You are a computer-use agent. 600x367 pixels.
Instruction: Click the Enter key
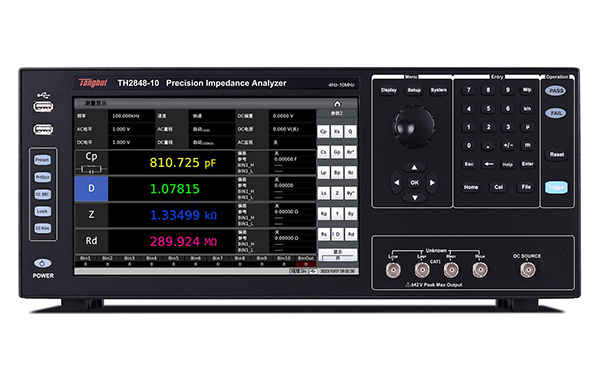pyautogui.click(x=527, y=164)
